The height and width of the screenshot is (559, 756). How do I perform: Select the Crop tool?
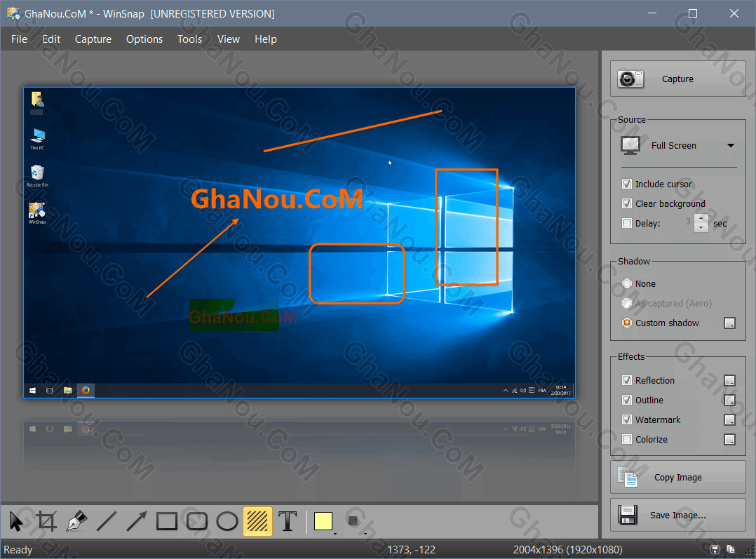coord(46,521)
